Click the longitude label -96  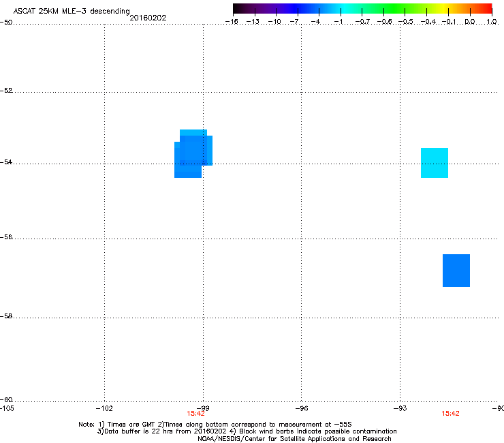click(302, 408)
